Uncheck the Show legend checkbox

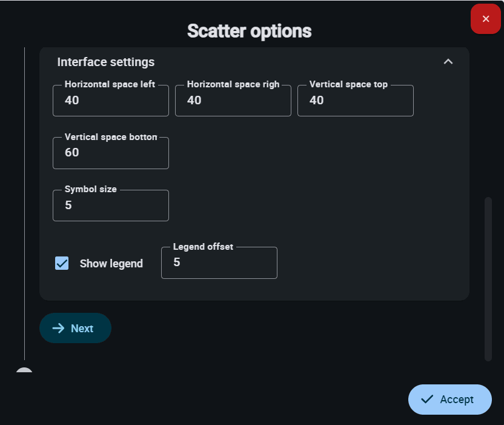click(62, 263)
